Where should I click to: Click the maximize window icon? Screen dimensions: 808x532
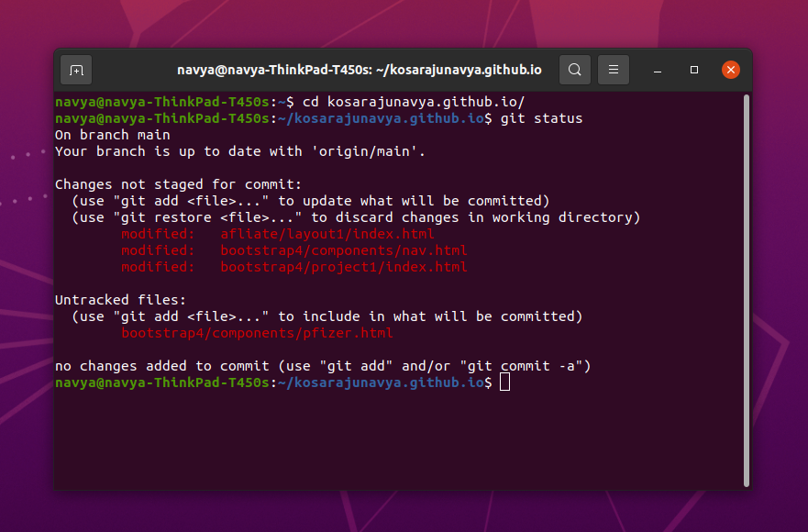[693, 70]
